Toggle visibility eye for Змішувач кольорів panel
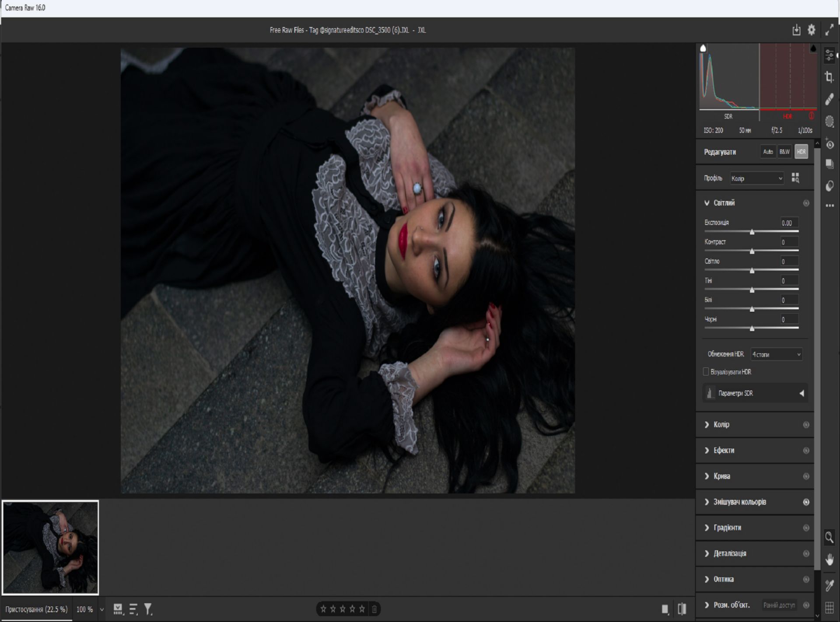 (x=806, y=502)
